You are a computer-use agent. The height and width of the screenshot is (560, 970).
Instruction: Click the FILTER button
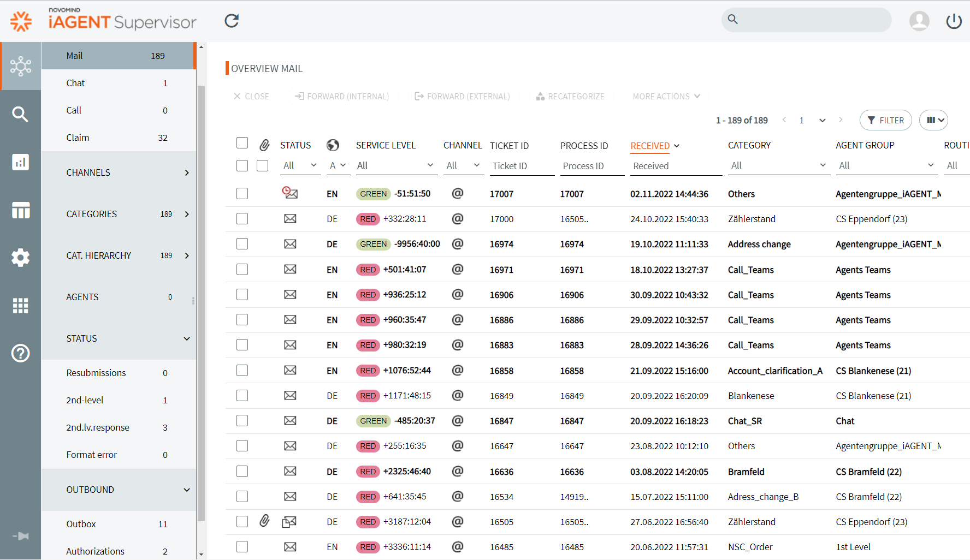pyautogui.click(x=885, y=120)
